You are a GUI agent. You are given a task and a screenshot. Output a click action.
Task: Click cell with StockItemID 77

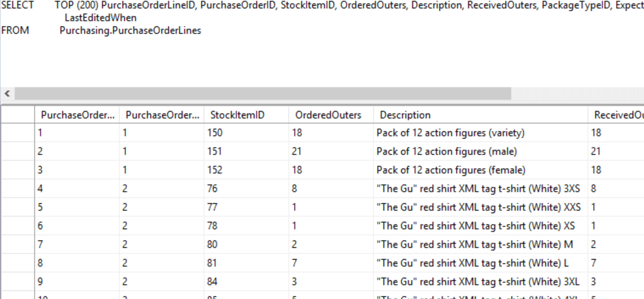pos(246,207)
